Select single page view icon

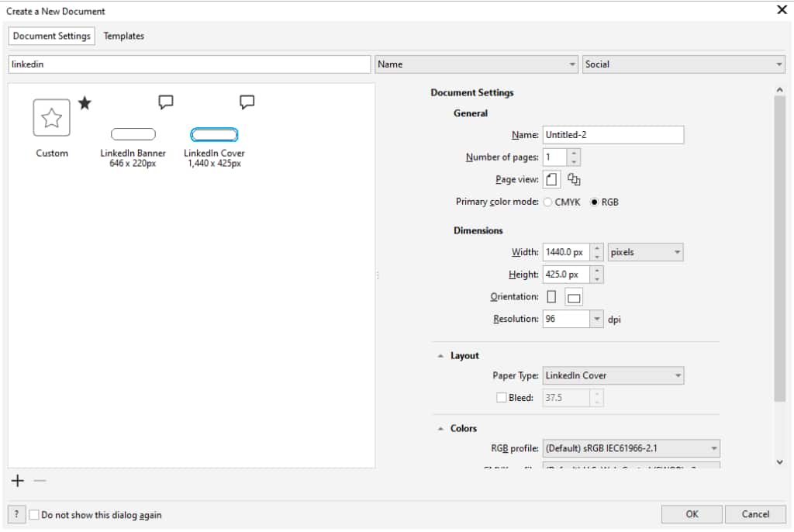[551, 180]
